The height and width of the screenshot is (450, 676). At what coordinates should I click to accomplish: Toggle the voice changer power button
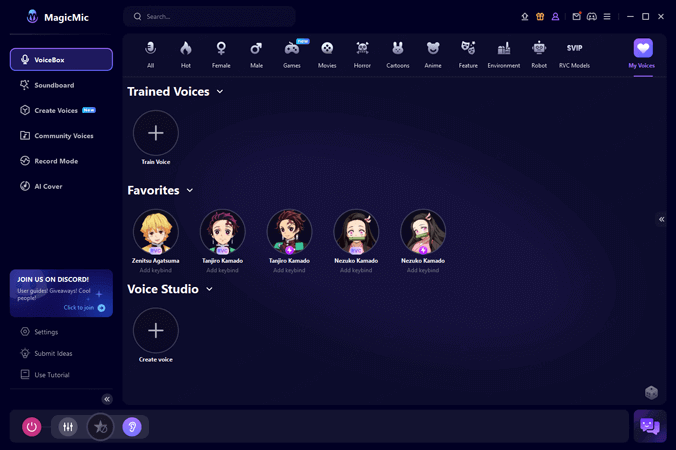[31, 427]
